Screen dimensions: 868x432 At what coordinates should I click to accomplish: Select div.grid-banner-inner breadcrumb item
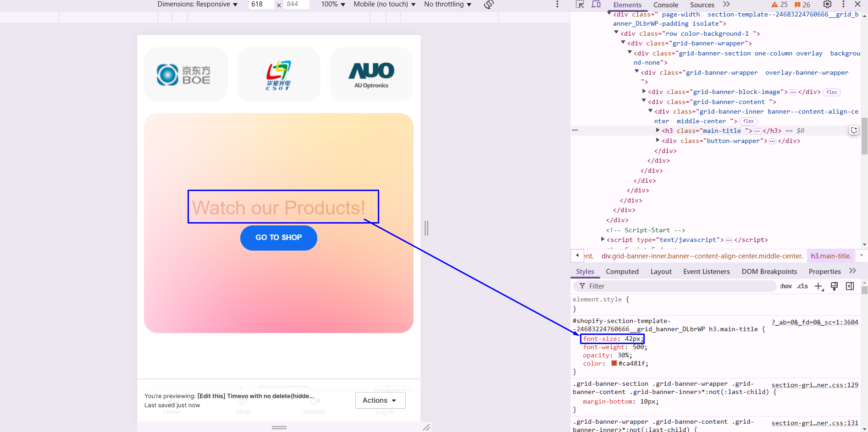(702, 256)
